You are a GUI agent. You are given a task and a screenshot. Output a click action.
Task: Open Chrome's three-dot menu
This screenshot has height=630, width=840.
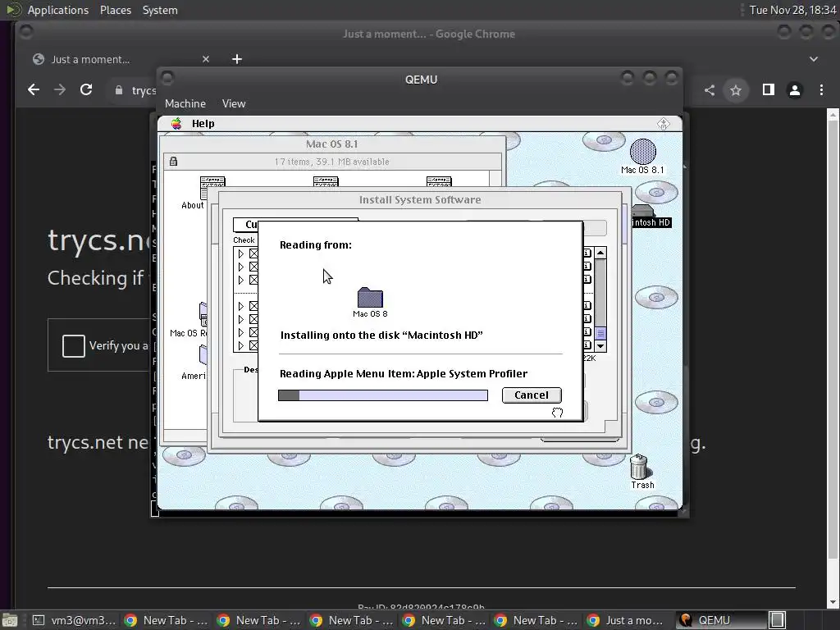pyautogui.click(x=821, y=90)
